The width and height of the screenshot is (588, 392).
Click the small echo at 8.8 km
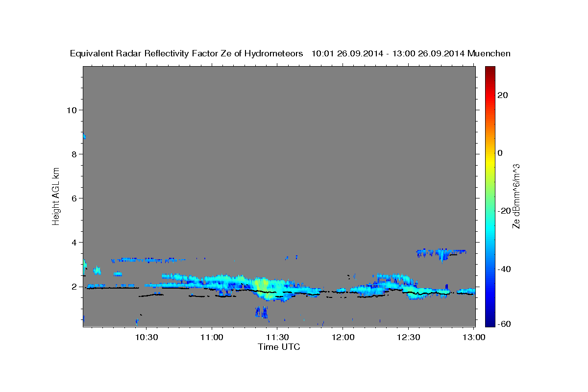pyautogui.click(x=84, y=136)
